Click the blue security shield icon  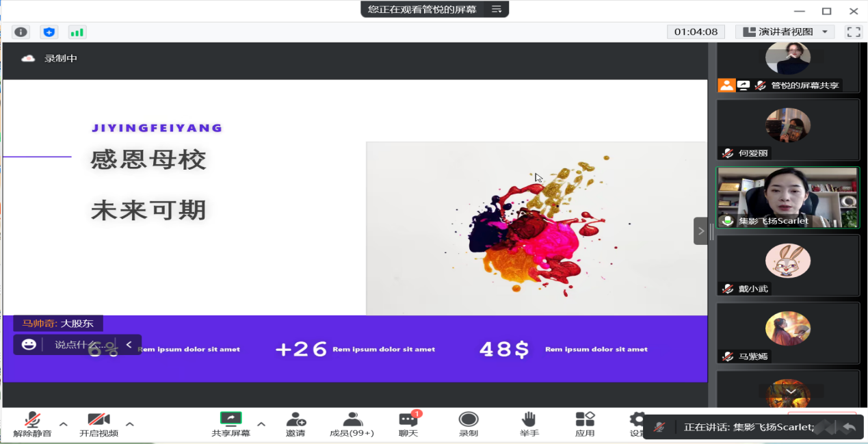(49, 32)
